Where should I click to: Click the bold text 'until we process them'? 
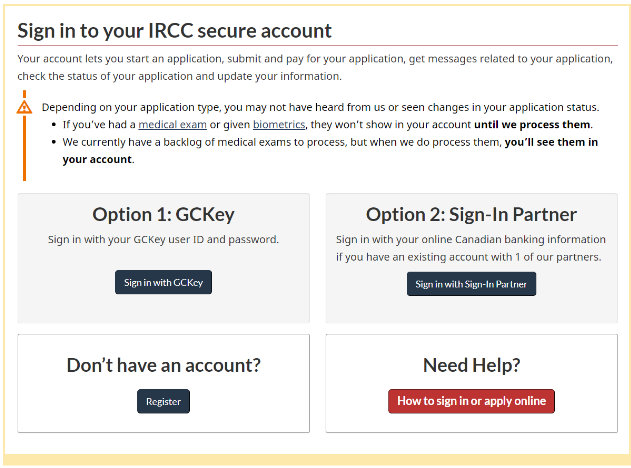pyautogui.click(x=532, y=125)
